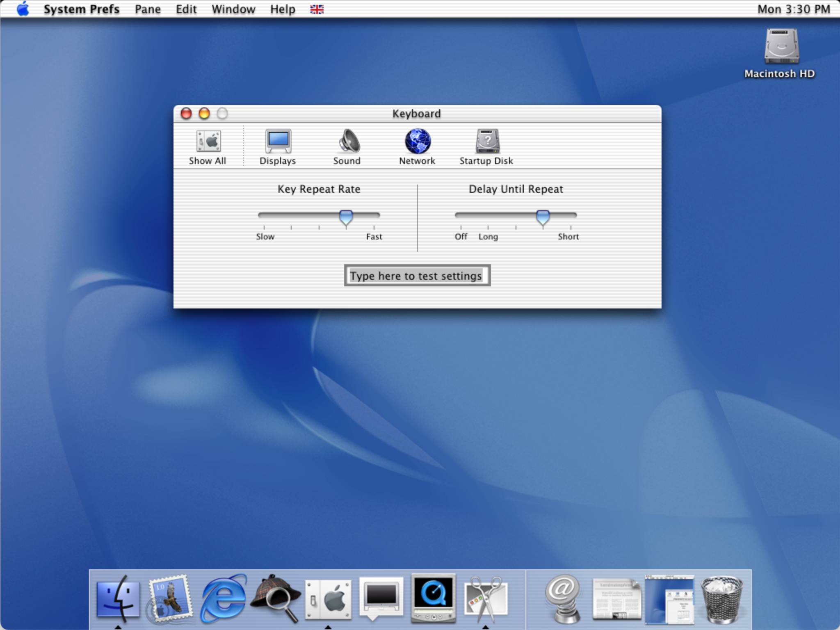Open the Help menu
Viewport: 840px width, 630px height.
pos(283,9)
